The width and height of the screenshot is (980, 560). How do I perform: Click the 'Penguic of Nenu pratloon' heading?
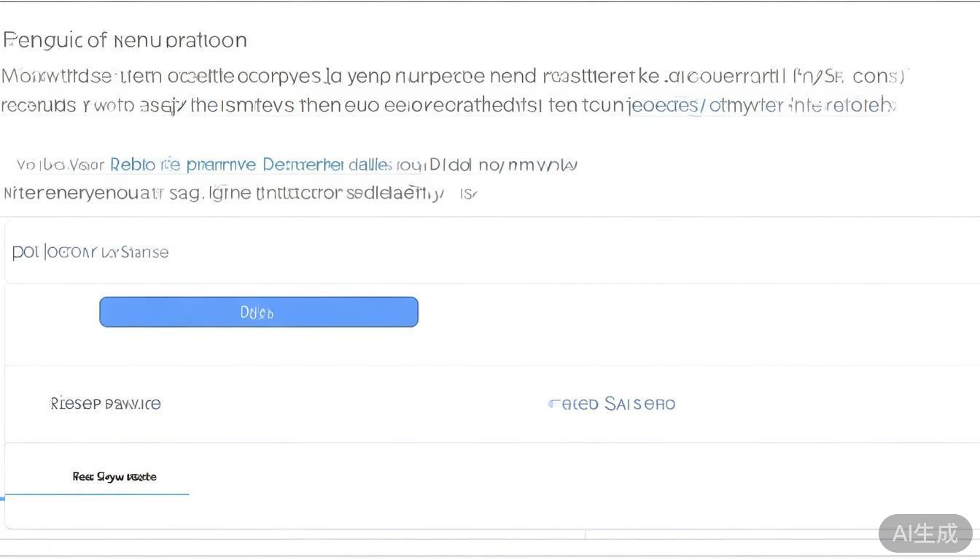coord(125,40)
